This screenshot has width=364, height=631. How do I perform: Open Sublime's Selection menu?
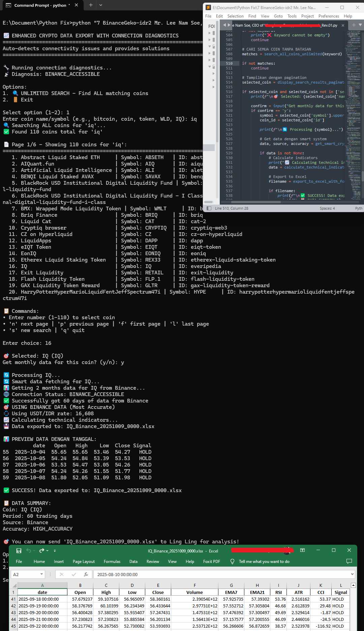pyautogui.click(x=235, y=16)
